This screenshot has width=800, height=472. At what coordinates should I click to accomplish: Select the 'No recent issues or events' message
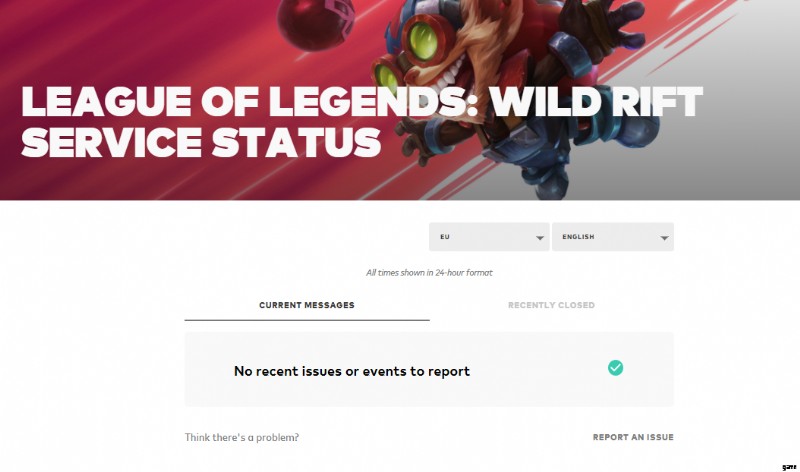pyautogui.click(x=352, y=371)
